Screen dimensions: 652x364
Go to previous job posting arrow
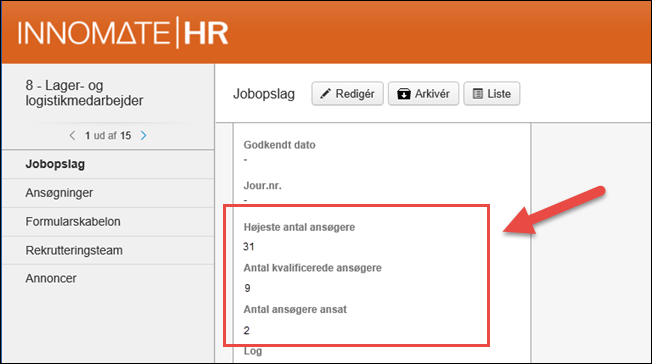[72, 136]
